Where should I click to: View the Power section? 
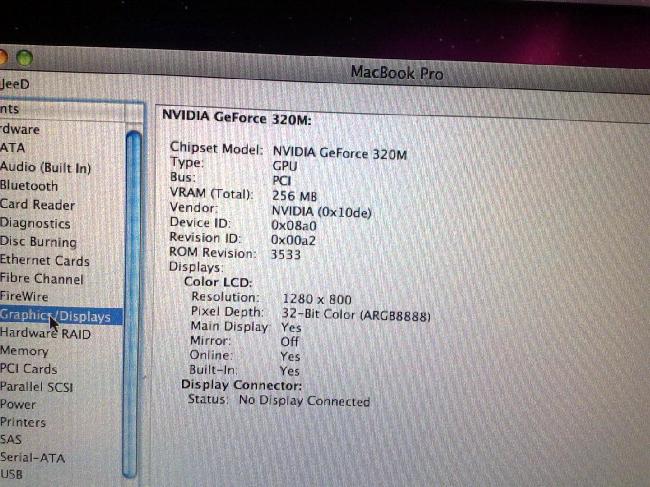click(18, 405)
